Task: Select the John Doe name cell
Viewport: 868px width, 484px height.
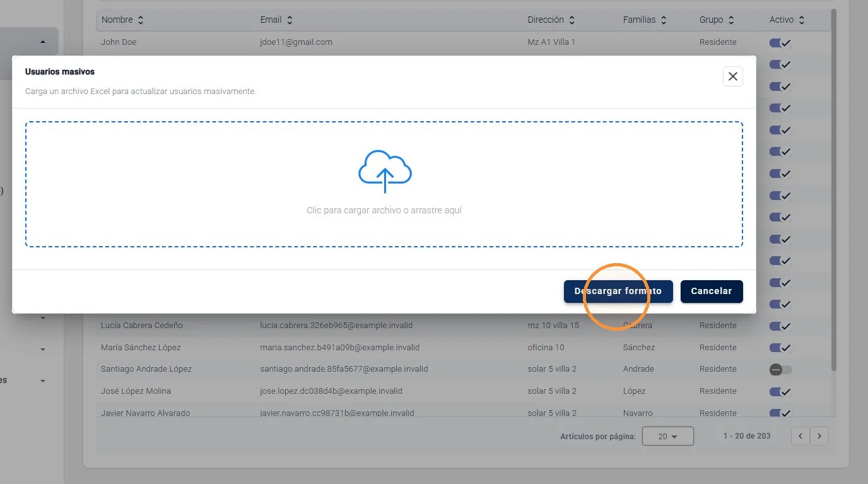Action: [119, 42]
